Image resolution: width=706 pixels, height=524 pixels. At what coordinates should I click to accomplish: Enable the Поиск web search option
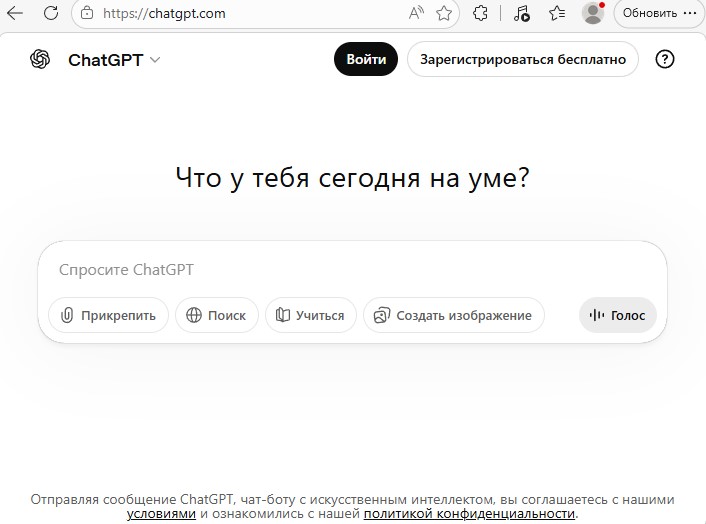click(x=217, y=315)
